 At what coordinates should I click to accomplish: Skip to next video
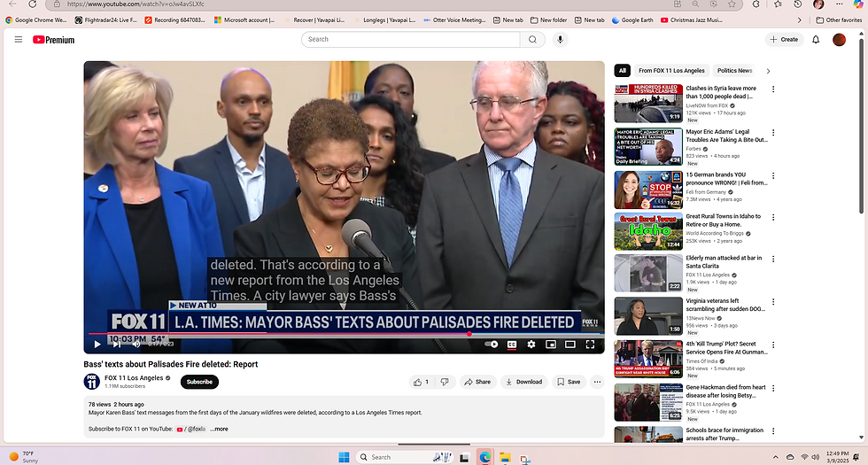pyautogui.click(x=117, y=345)
